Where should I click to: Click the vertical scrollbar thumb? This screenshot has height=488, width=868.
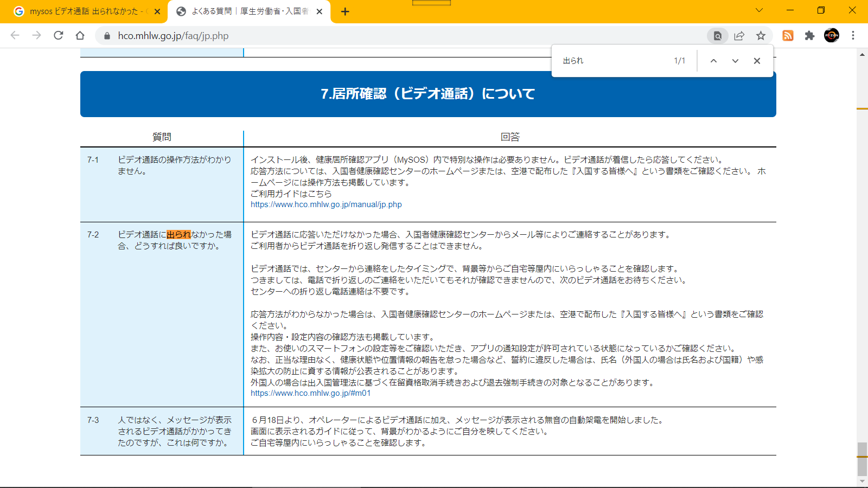point(862,459)
